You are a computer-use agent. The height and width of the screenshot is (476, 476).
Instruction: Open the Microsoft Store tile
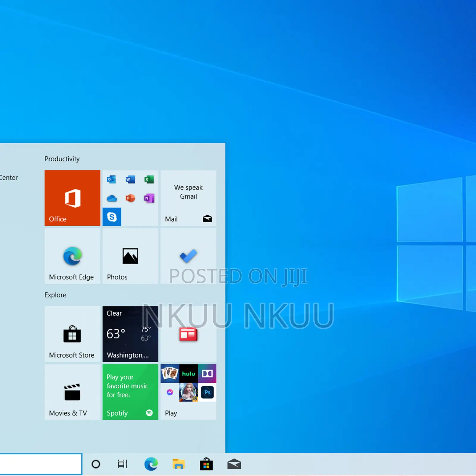click(x=72, y=334)
